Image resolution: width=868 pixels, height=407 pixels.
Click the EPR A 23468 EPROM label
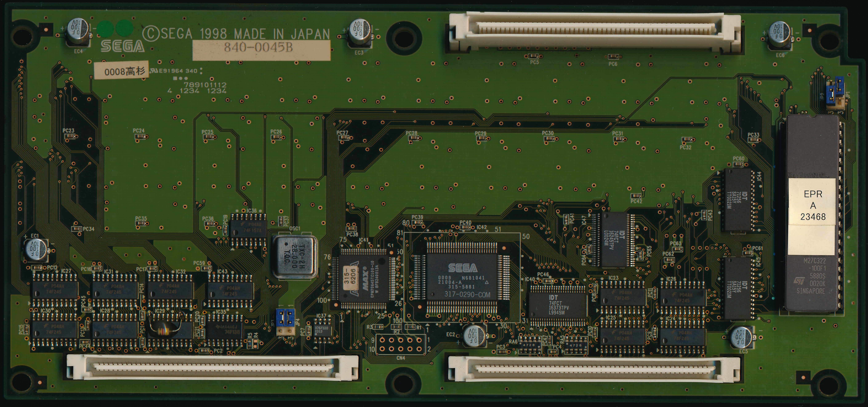tap(812, 205)
